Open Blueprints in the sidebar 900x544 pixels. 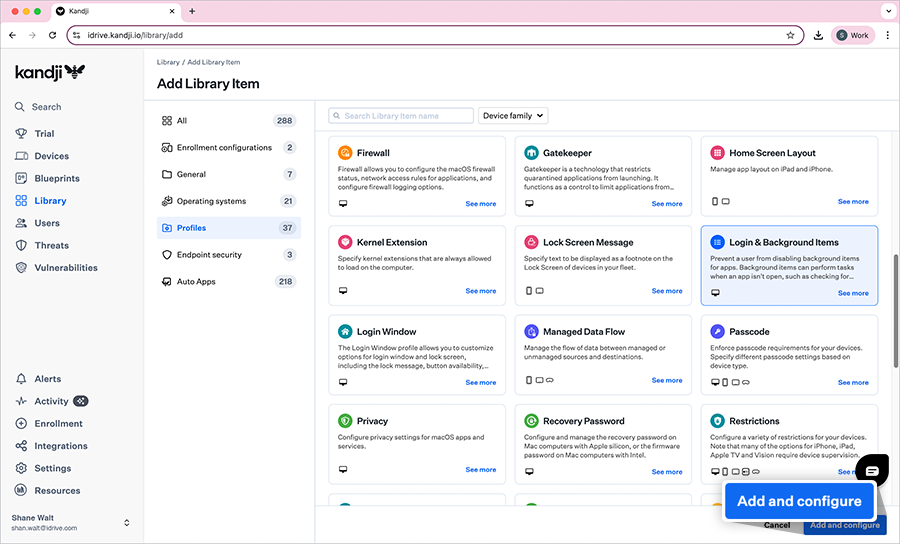(56, 178)
